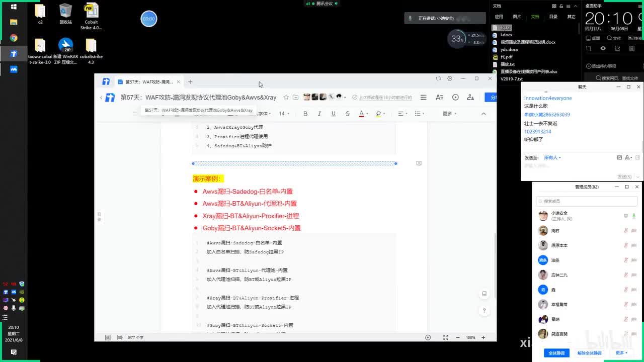Open add collaborators icon
The height and width of the screenshot is (362, 644).
(470, 97)
